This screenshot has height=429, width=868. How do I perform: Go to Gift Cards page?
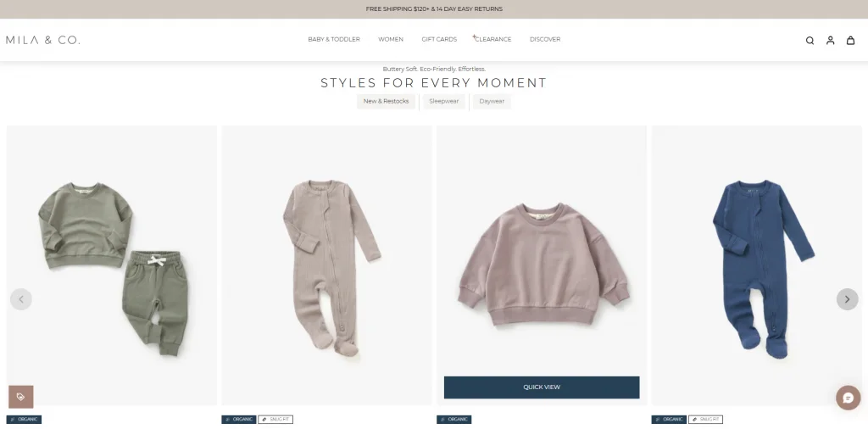point(439,39)
